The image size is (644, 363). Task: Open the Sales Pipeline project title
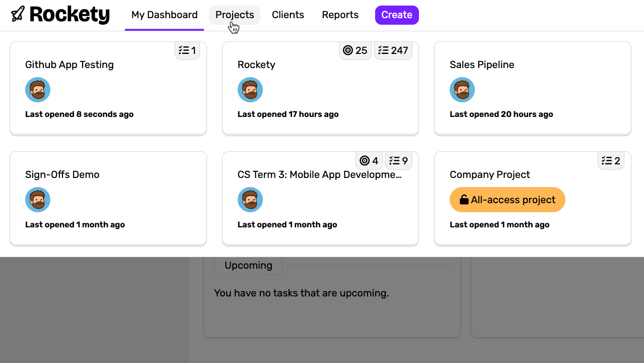pyautogui.click(x=482, y=65)
